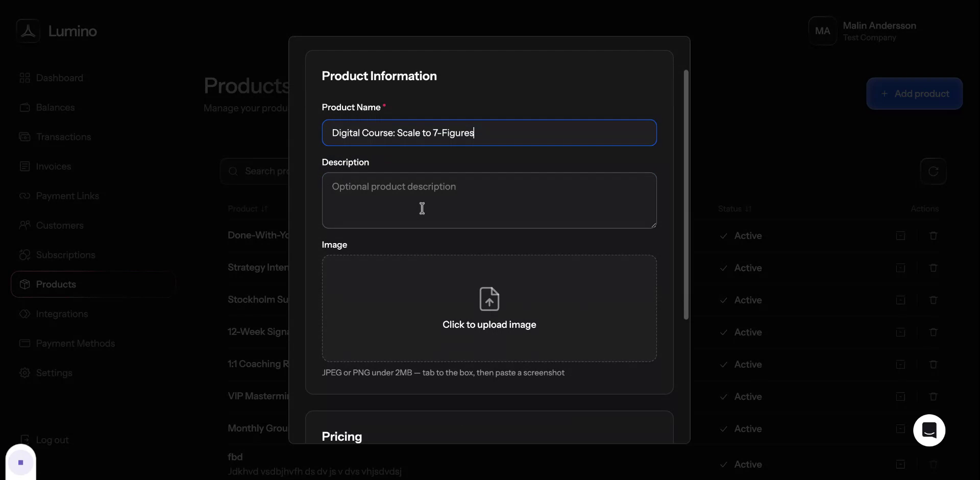Screen dimensions: 980x480
Task: Click the Search products field
Action: [x=255, y=171]
